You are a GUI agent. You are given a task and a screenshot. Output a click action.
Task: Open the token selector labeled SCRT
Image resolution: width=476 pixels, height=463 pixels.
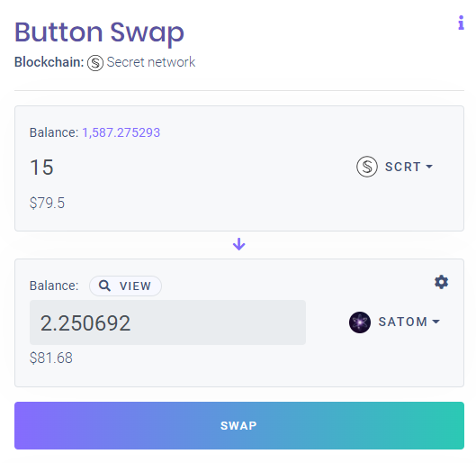tap(395, 167)
